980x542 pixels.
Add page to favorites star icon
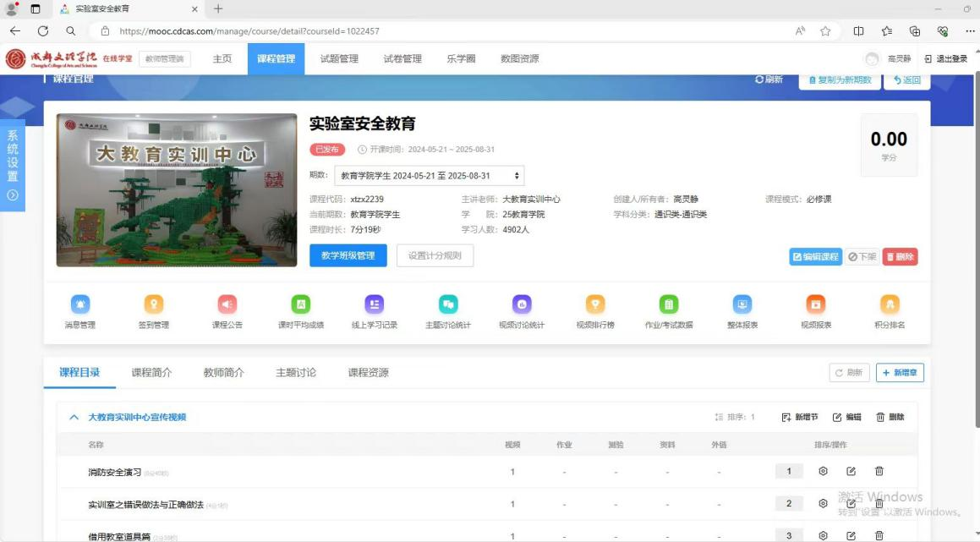click(x=825, y=31)
